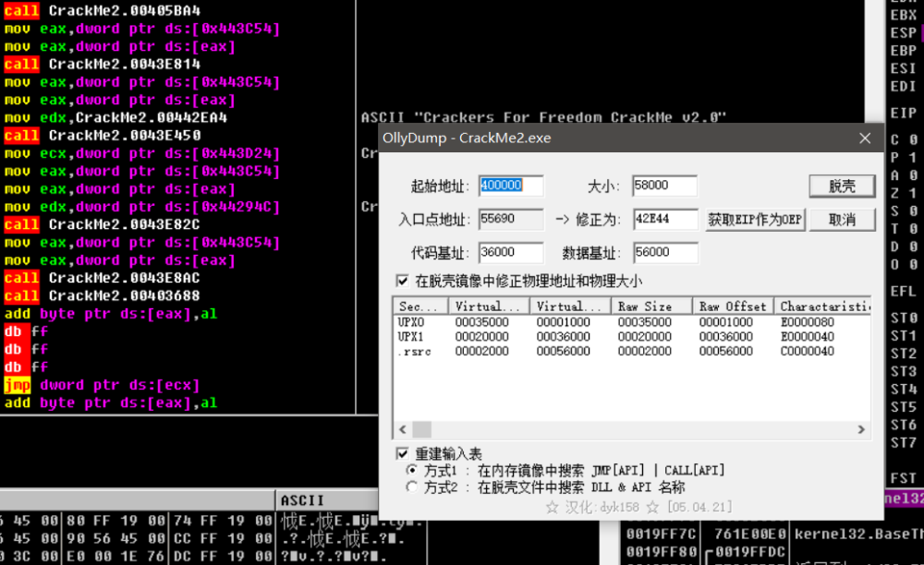The image size is (924, 565).
Task: Click the FST register label
Action: click(904, 478)
